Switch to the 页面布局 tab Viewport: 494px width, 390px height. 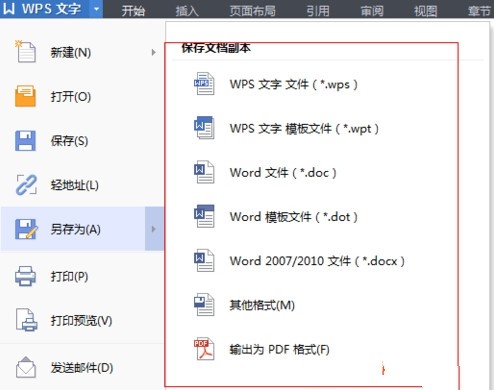pos(252,11)
